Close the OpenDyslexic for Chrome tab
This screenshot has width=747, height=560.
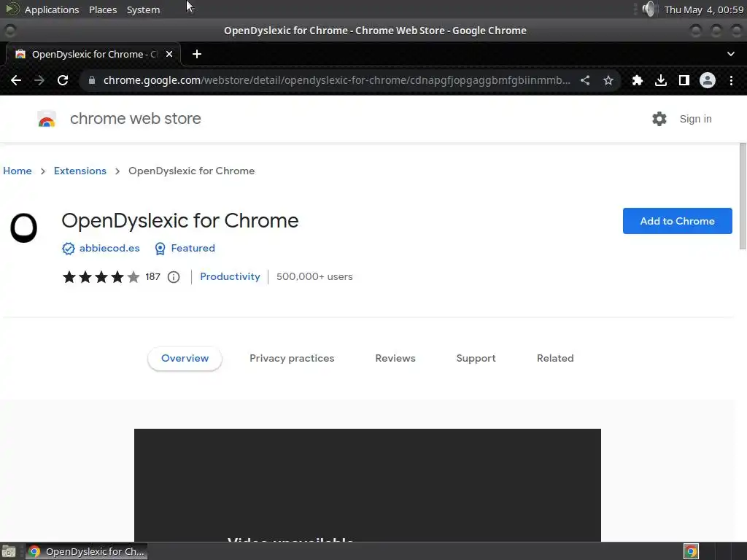coord(169,54)
